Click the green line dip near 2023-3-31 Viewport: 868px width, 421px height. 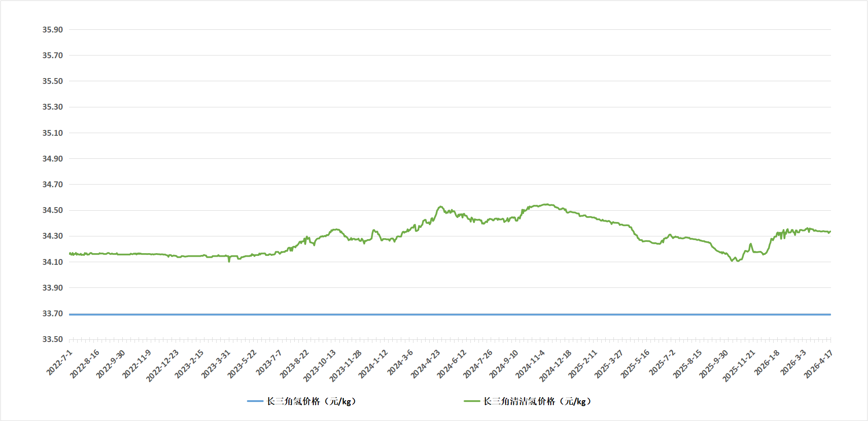coord(229,260)
